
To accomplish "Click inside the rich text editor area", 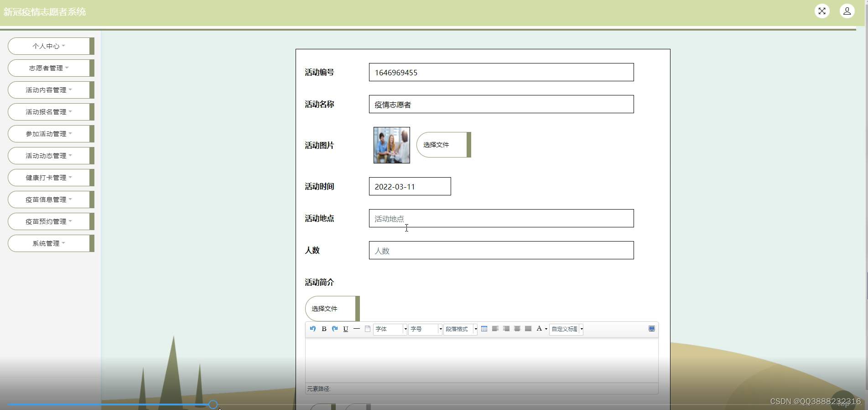I will click(x=482, y=360).
